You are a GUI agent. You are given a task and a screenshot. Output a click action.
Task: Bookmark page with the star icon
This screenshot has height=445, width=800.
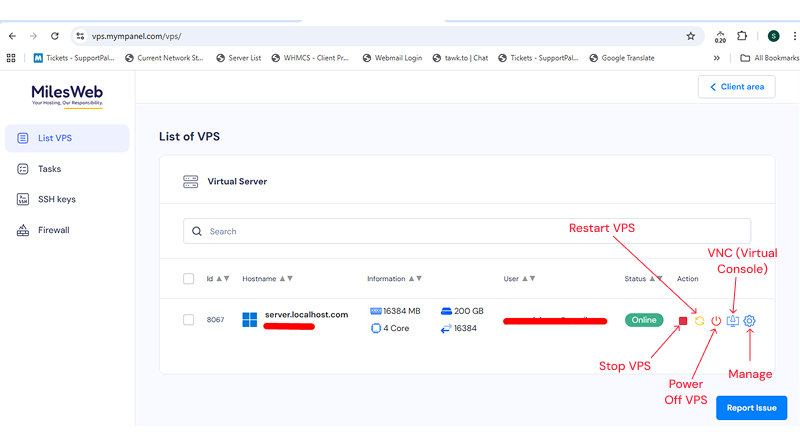click(690, 36)
